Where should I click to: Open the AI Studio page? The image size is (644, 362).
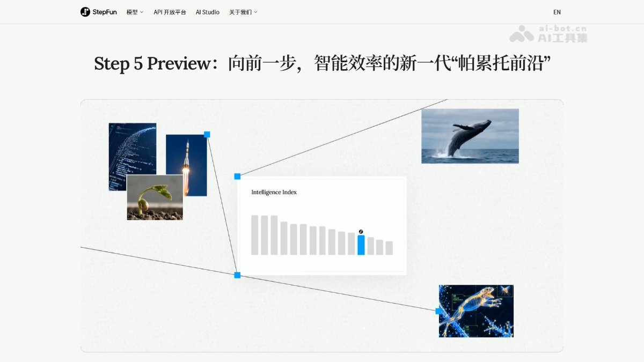(x=208, y=12)
